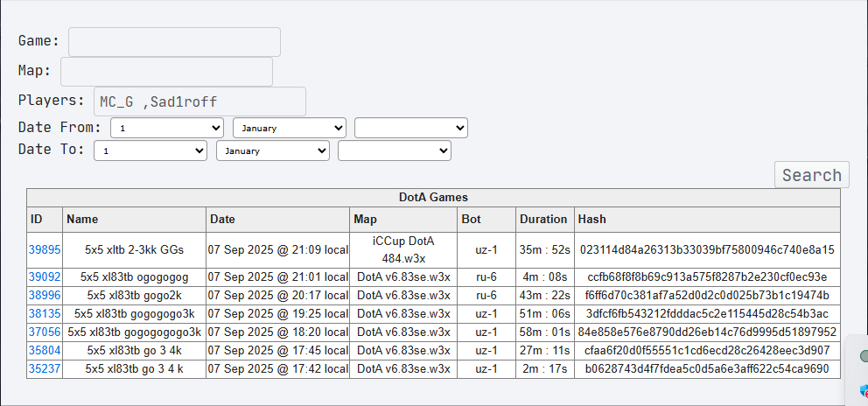The image size is (868, 406).
Task: Click hash starting with f6ff6d70c381
Action: click(707, 295)
